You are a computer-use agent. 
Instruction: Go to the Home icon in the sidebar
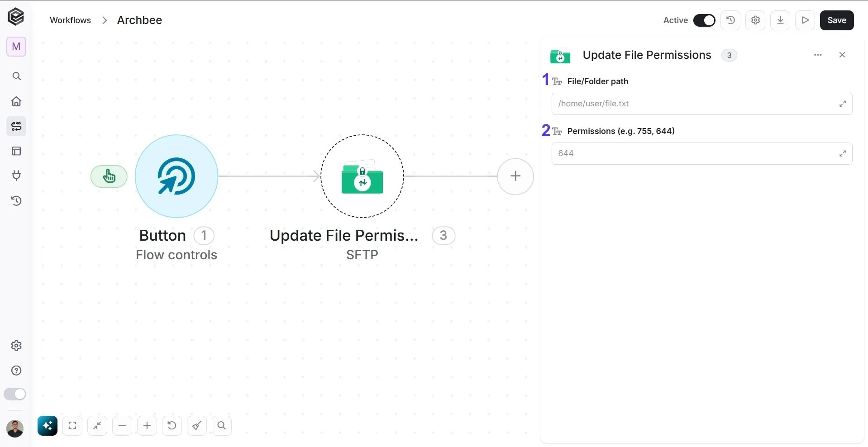tap(16, 101)
